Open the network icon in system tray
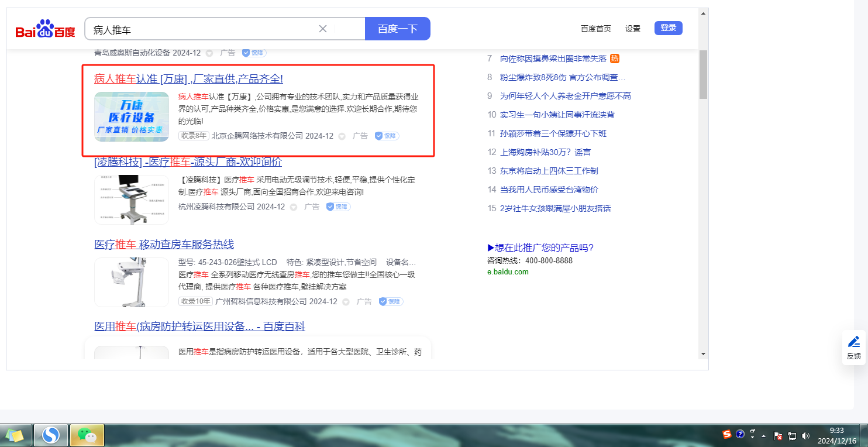The height and width of the screenshot is (447, 868). (792, 435)
